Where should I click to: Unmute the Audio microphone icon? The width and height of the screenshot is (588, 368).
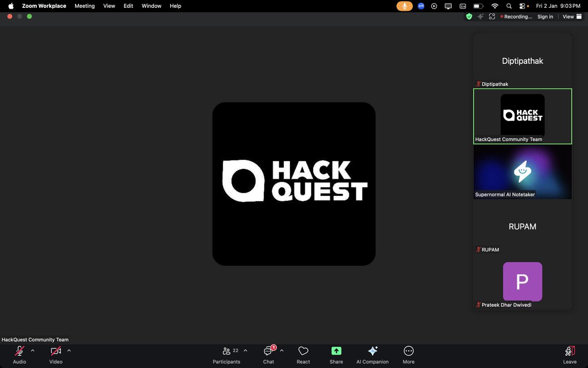coord(20,351)
